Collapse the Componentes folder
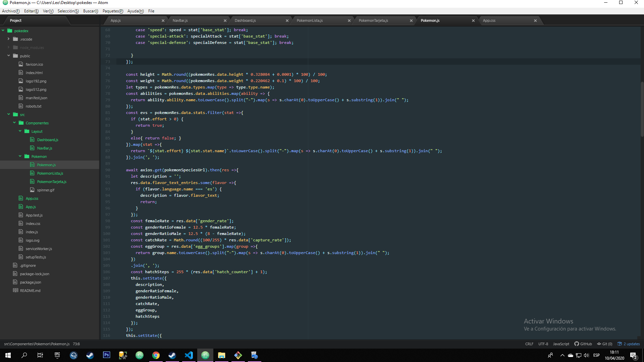This screenshot has height=362, width=644. (x=14, y=123)
